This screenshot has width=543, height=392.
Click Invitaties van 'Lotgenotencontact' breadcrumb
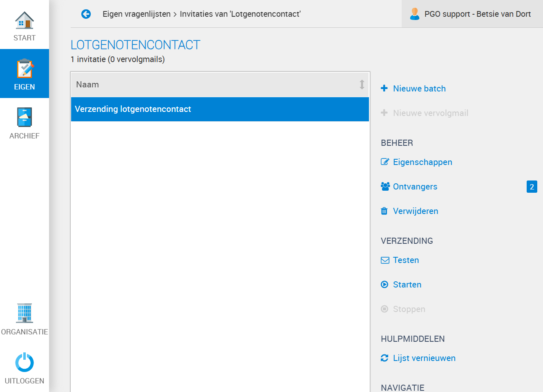pos(240,14)
